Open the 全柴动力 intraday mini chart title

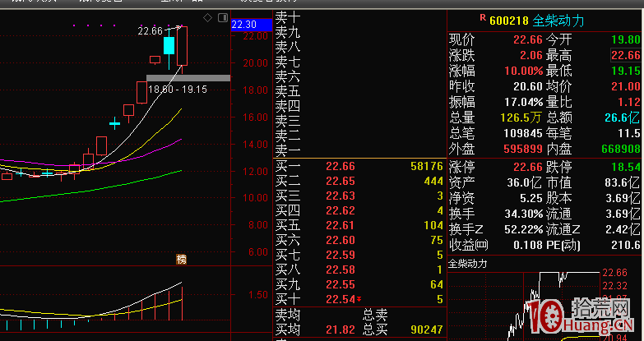(467, 264)
